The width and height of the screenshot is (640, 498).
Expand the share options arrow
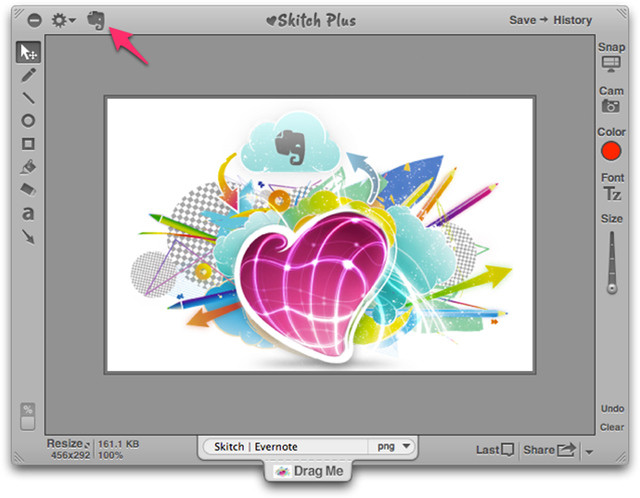tap(589, 452)
